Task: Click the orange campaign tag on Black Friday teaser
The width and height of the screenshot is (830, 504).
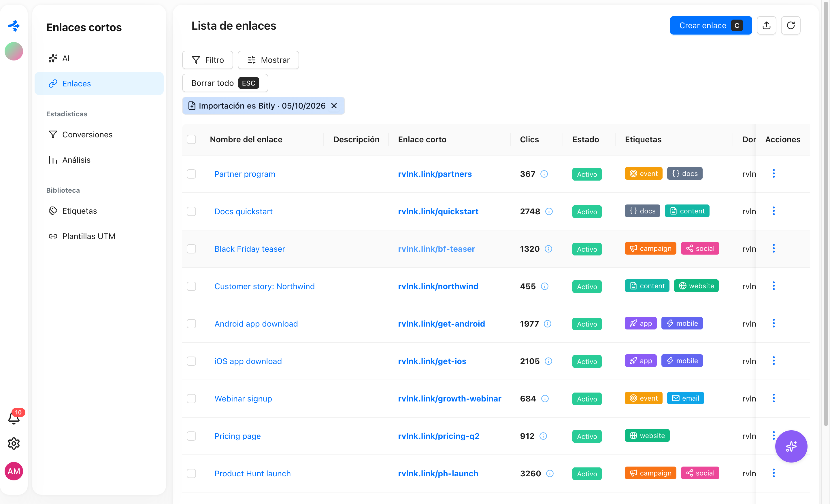Action: [650, 249]
